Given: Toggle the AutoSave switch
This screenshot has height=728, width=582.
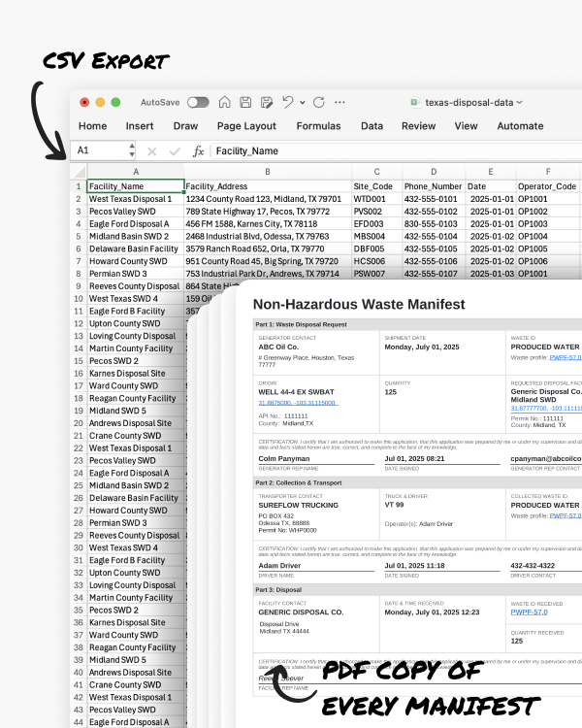Looking at the screenshot, I should click(x=198, y=102).
